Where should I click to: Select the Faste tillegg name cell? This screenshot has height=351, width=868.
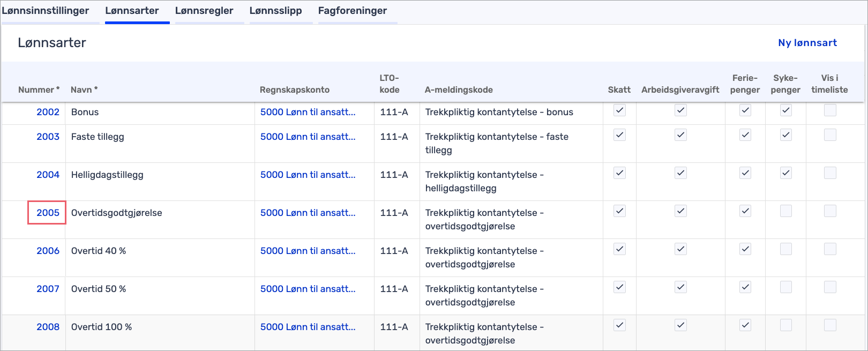[160, 143]
